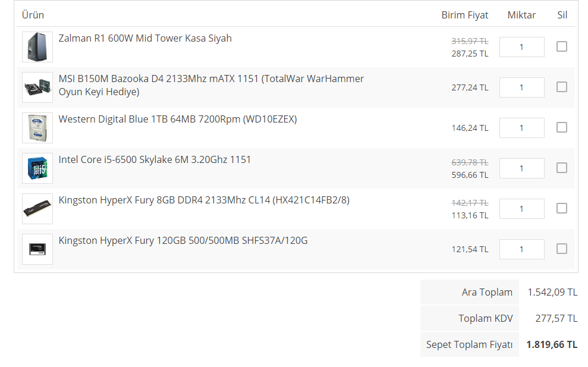The image size is (588, 367).
Task: Open Kingston HyperX Fury 120GB SSD link
Action: [183, 240]
